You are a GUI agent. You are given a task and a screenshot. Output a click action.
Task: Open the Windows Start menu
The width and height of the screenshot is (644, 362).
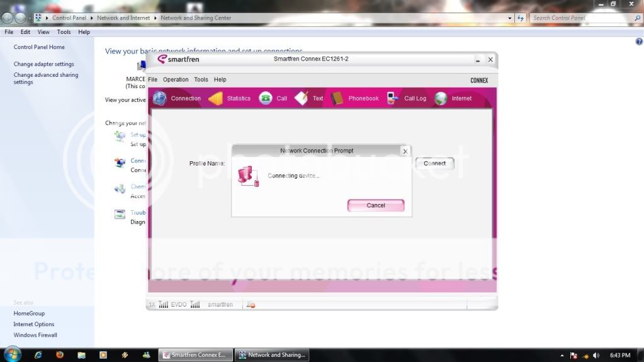(x=12, y=354)
